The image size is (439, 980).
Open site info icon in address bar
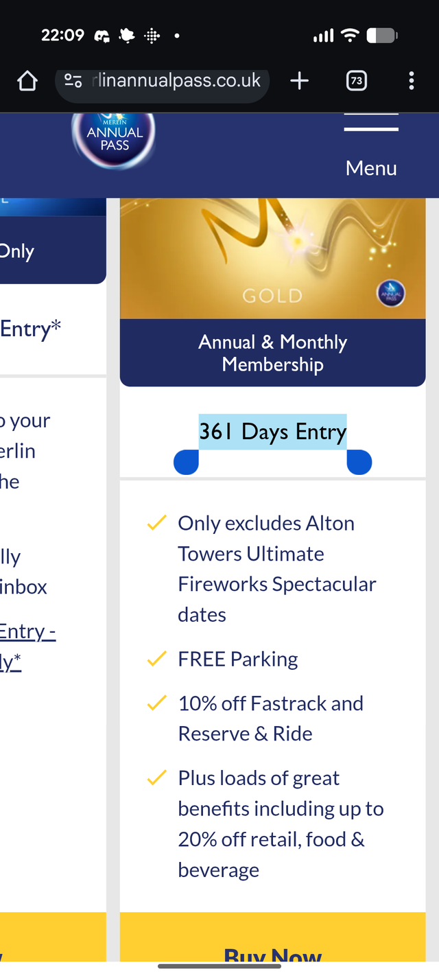click(73, 81)
